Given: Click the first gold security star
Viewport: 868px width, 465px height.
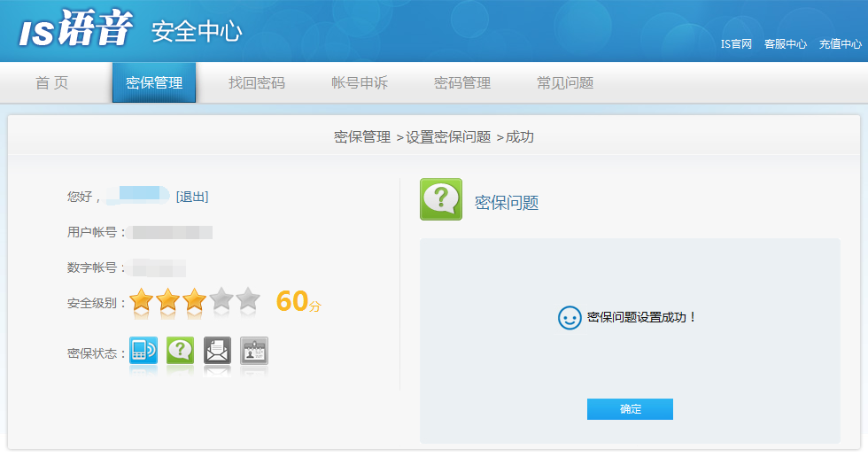Looking at the screenshot, I should [x=141, y=299].
